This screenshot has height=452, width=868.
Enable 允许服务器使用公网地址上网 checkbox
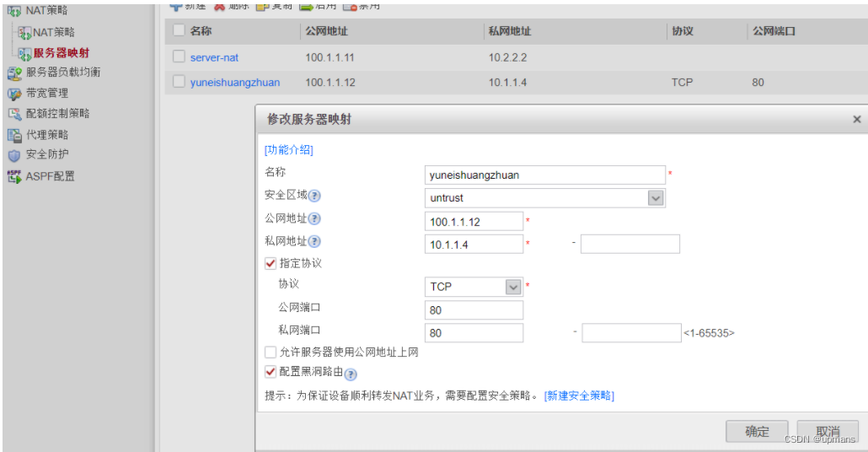[271, 352]
